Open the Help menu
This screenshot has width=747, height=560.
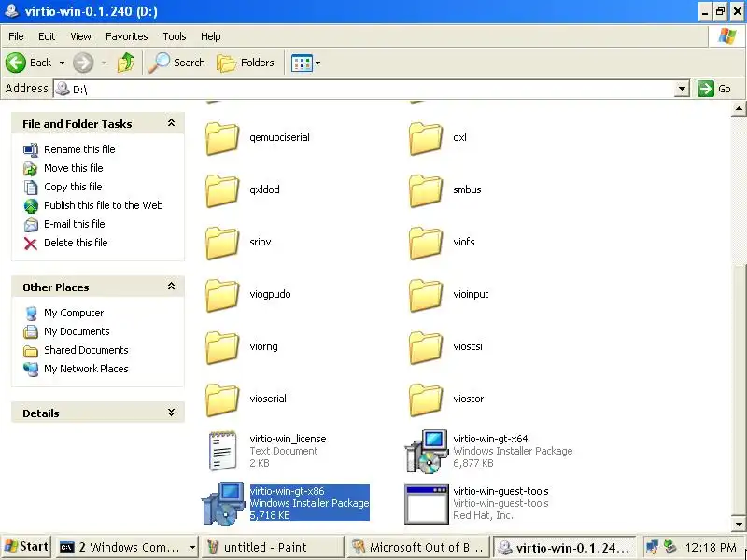pyautogui.click(x=211, y=36)
